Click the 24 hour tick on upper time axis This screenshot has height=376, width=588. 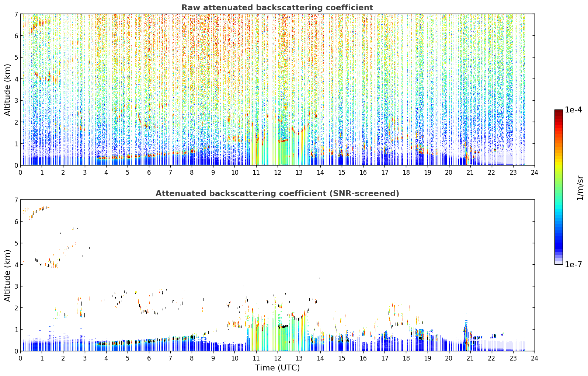coord(535,172)
